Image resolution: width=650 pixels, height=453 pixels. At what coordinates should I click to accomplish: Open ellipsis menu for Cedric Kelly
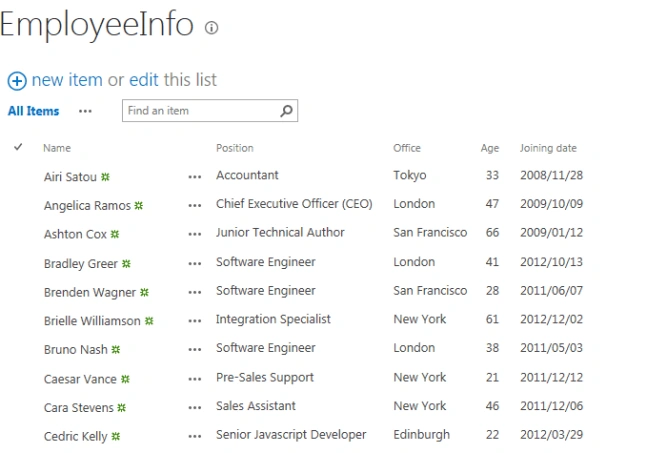(194, 436)
